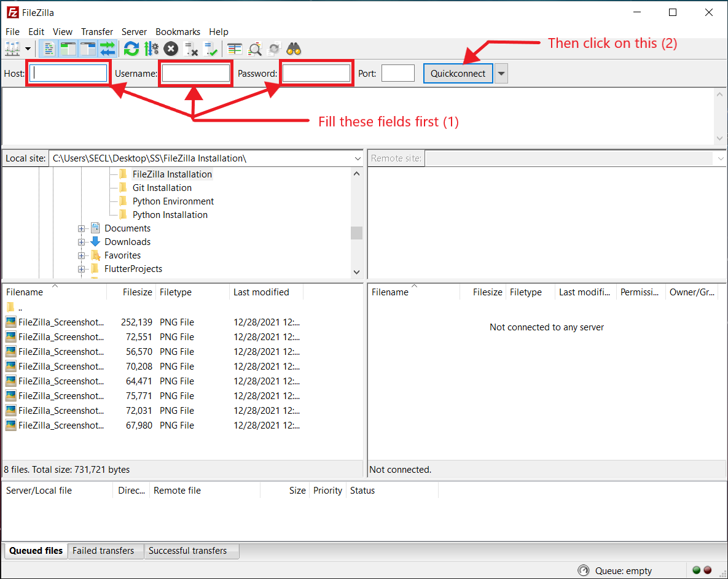Image resolution: width=728 pixels, height=579 pixels.
Task: Click the Quickconnect button
Action: click(458, 73)
